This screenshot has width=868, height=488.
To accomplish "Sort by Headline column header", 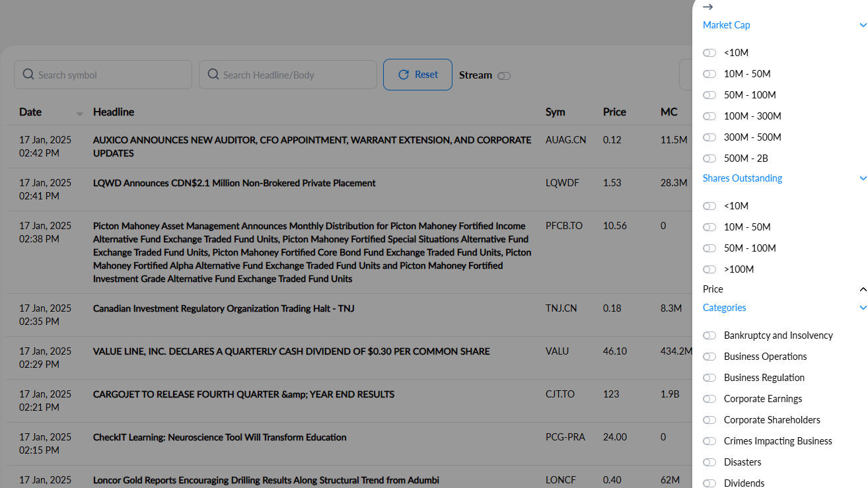I will point(114,112).
